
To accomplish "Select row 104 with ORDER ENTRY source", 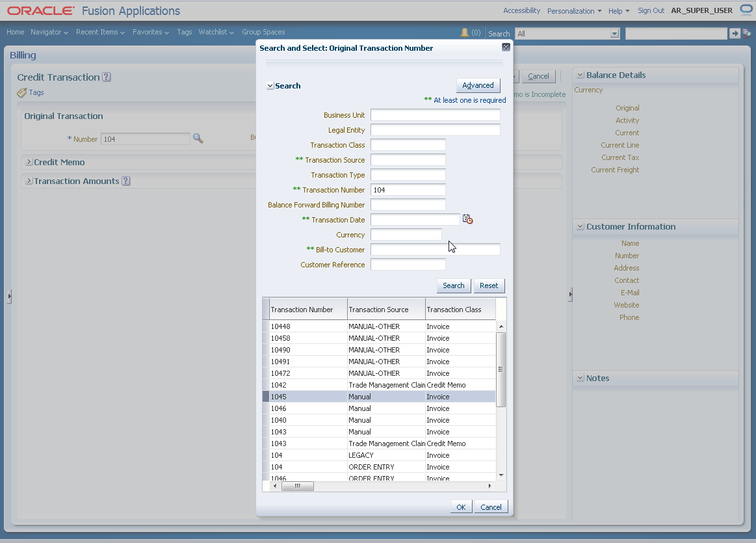I will [379, 467].
